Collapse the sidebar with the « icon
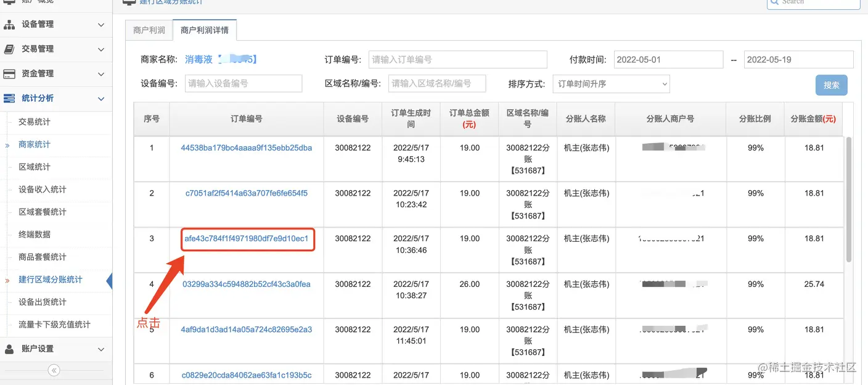868x385 pixels. click(x=54, y=370)
